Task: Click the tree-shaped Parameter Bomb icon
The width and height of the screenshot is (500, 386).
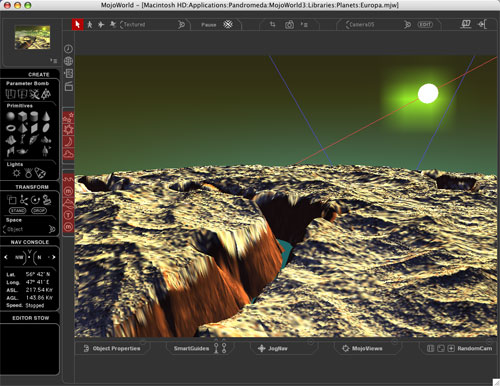Action: pos(46,94)
